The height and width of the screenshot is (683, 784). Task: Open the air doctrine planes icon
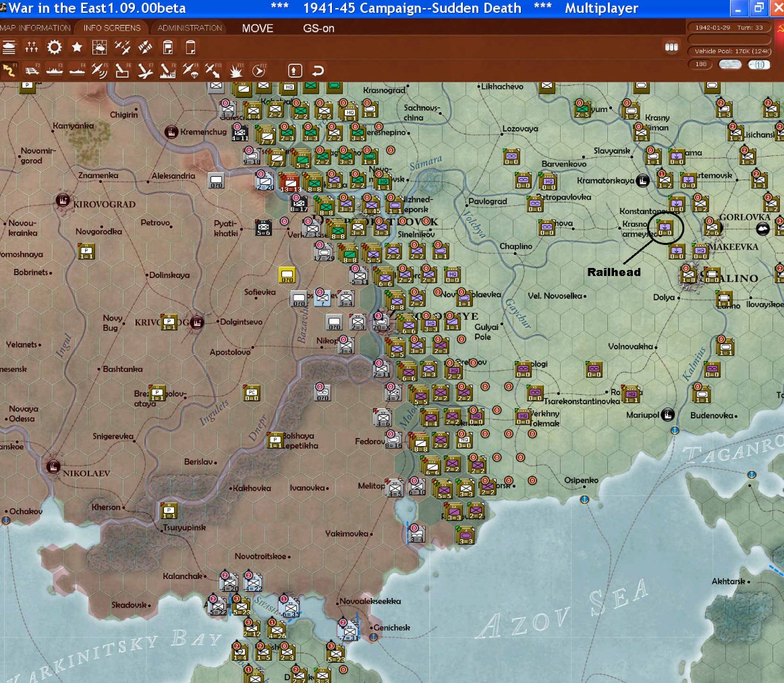click(122, 47)
